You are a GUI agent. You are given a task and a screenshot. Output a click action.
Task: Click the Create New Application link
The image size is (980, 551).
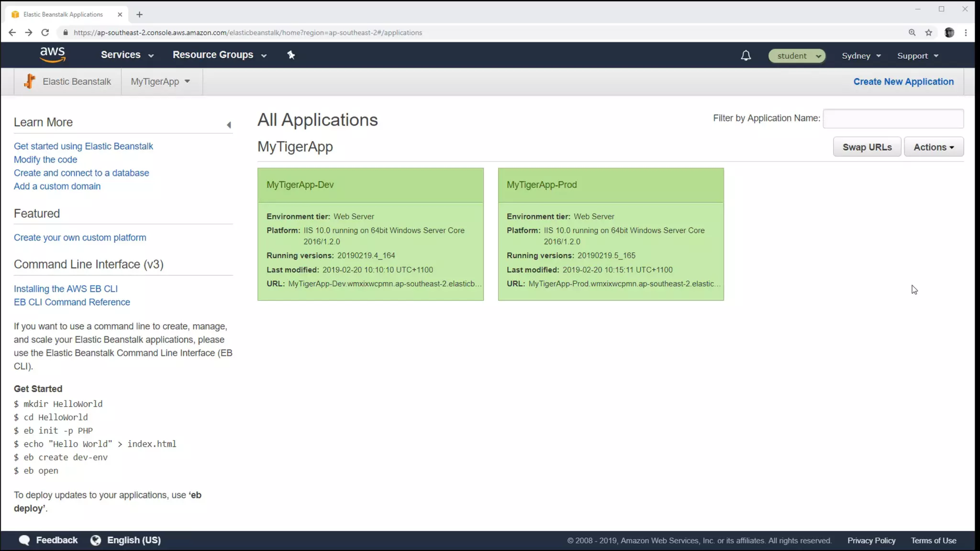tap(903, 82)
